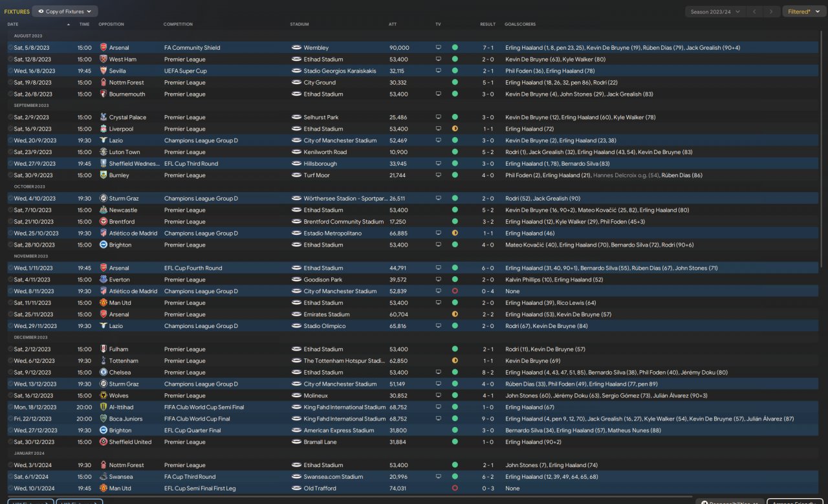The image size is (828, 504).
Task: Open the Sturm Graz fixture on 4/10/2023
Action: [414, 199]
